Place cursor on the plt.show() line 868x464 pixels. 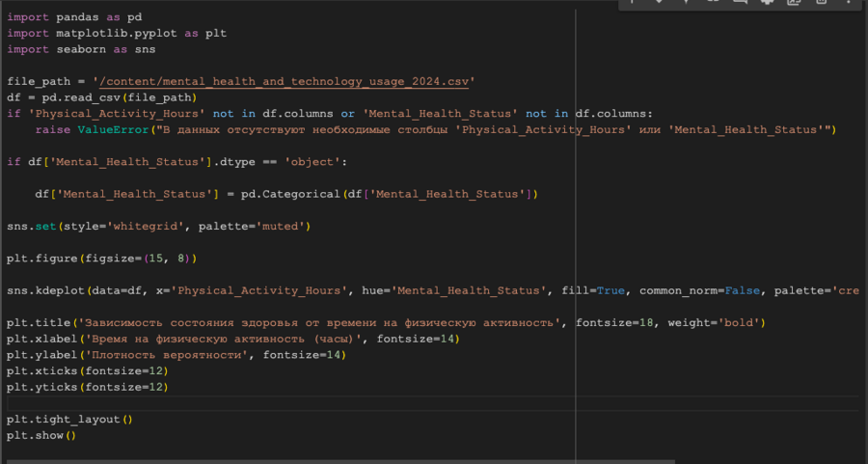click(41, 435)
